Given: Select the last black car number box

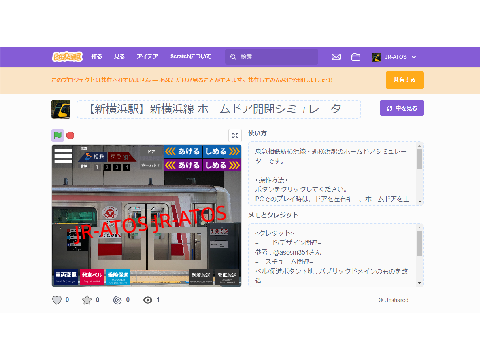Looking at the screenshot, I should tap(126, 167).
